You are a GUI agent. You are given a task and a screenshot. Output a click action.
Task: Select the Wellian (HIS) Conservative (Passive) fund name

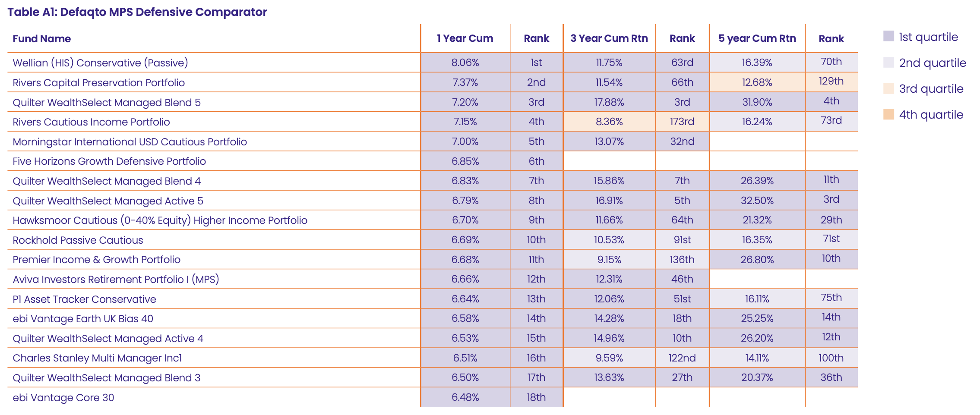tap(100, 63)
